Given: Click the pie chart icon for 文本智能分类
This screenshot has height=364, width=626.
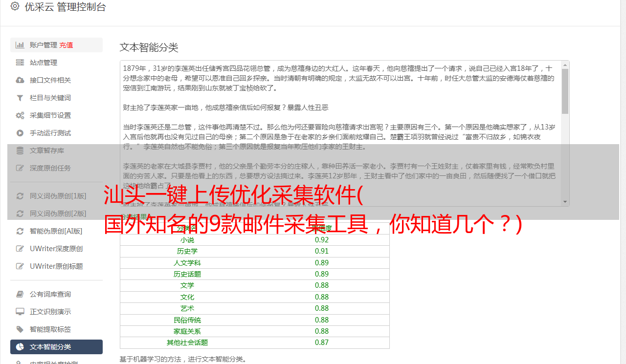Looking at the screenshot, I should [x=20, y=347].
